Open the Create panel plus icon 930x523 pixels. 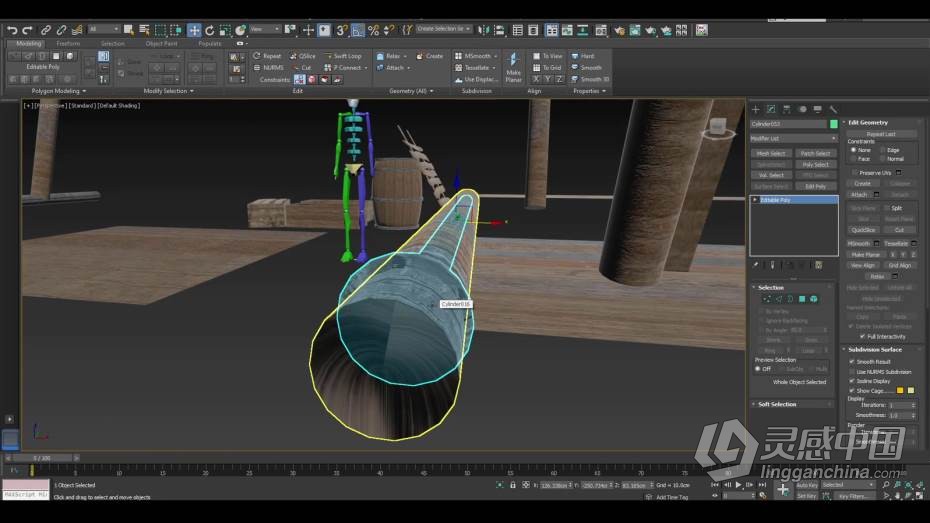(756, 109)
